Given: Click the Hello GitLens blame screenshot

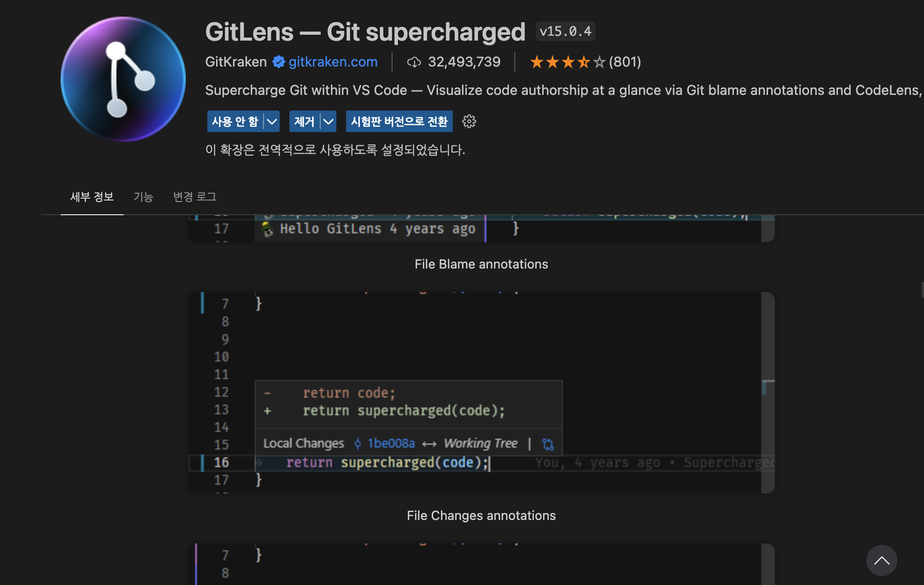Looking at the screenshot, I should [482, 228].
